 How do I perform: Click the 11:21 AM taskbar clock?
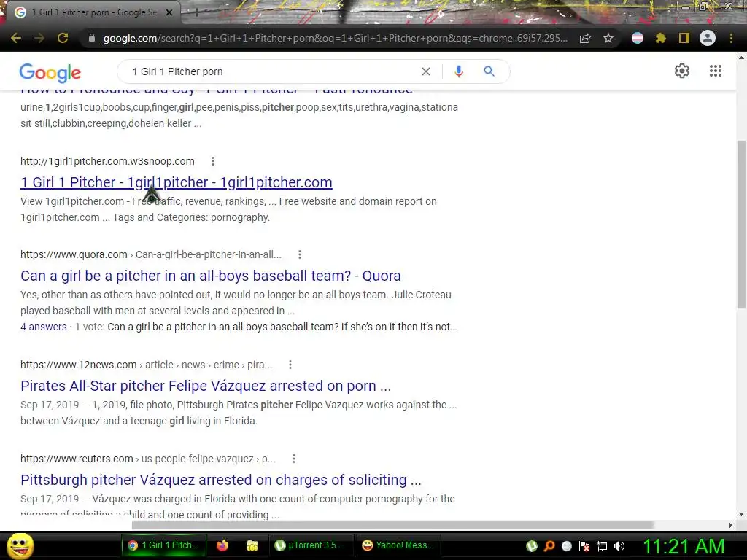684,545
